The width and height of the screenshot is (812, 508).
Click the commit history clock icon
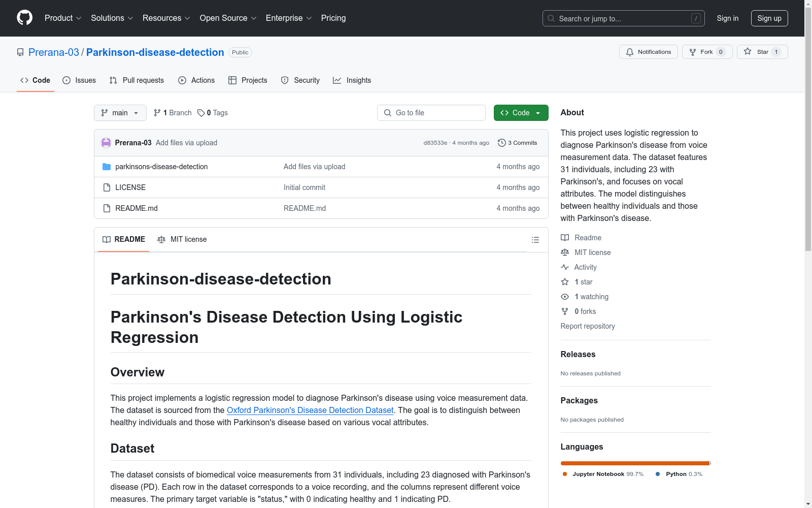point(502,143)
